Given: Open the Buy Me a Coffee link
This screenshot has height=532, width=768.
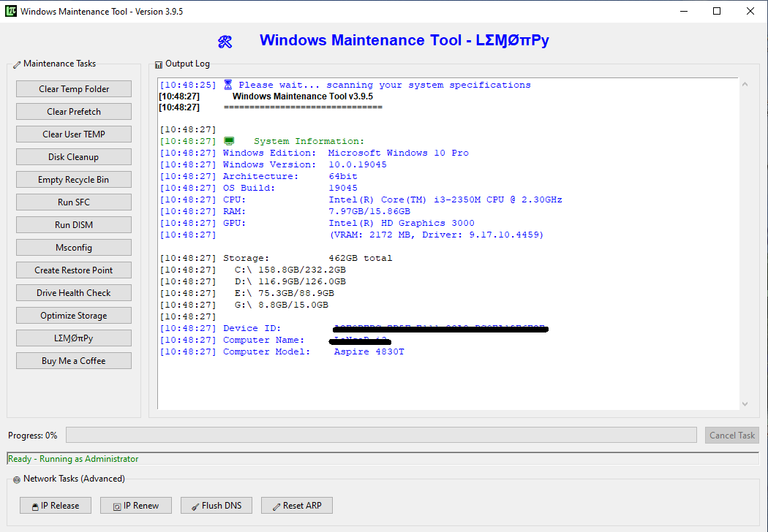Looking at the screenshot, I should [74, 361].
